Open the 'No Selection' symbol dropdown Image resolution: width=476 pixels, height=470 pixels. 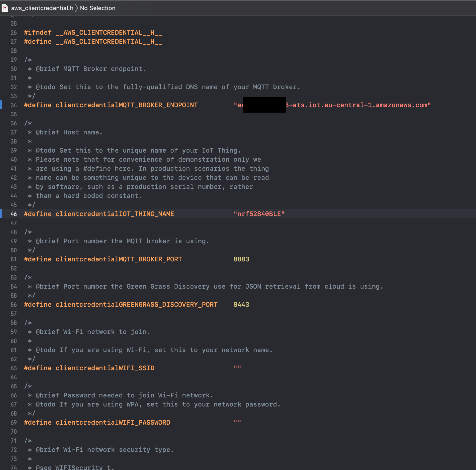pos(98,8)
